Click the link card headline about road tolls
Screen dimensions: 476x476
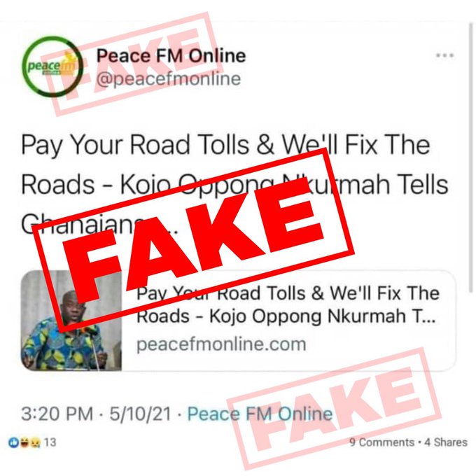(x=288, y=304)
